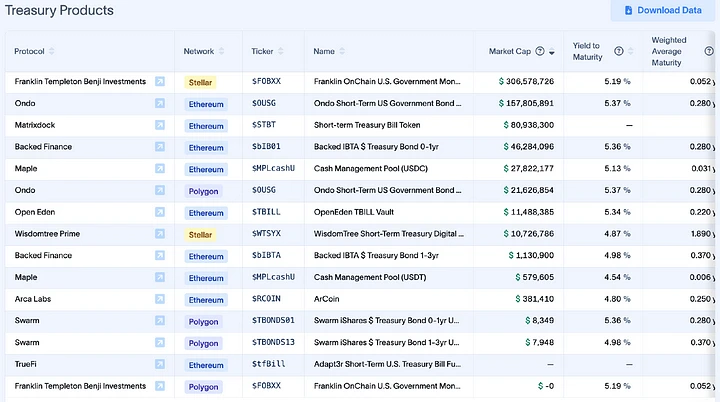
Task: Select the Arca Labs protocol name
Action: click(35, 299)
